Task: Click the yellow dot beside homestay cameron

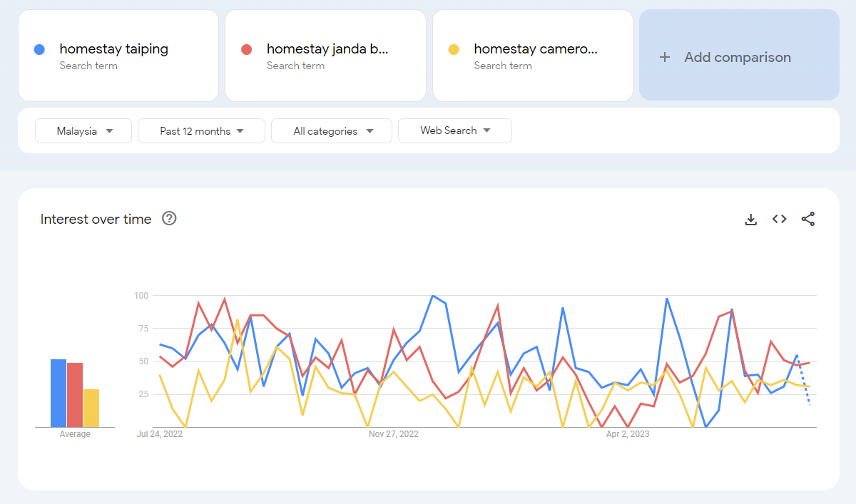Action: point(454,49)
